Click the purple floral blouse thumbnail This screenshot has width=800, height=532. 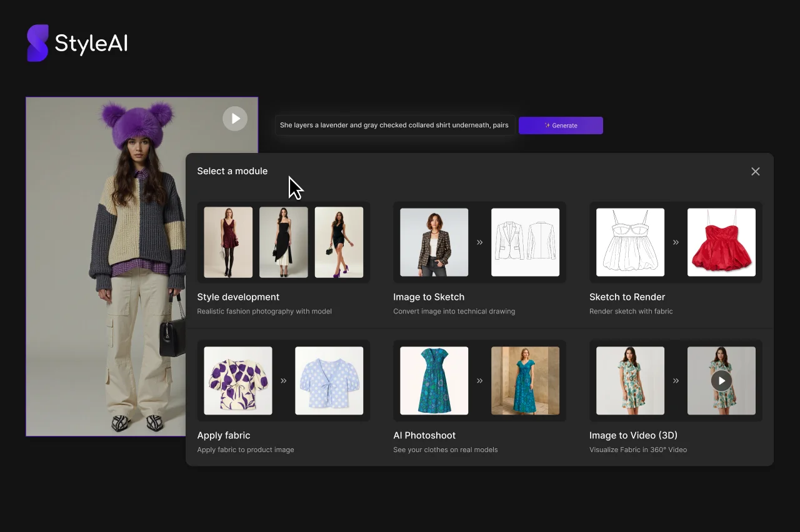(x=238, y=381)
